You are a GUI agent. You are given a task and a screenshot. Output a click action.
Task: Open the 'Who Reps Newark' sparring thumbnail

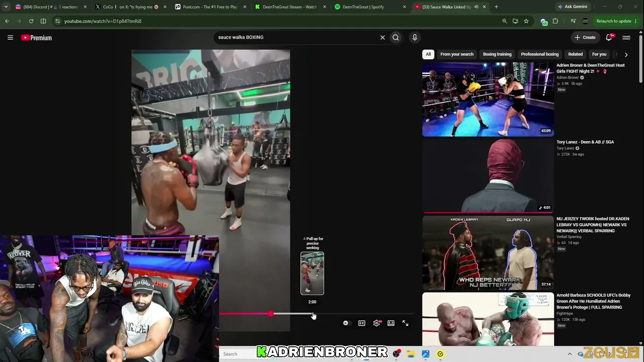click(x=488, y=253)
